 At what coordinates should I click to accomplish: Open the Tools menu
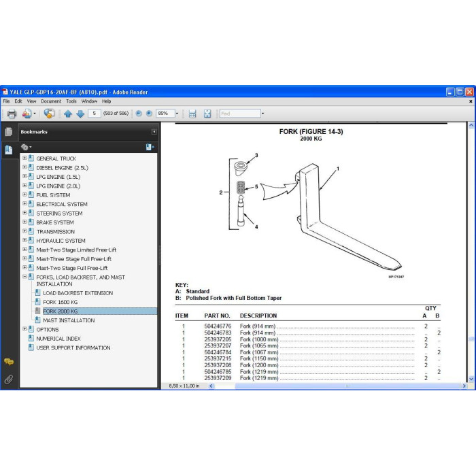pyautogui.click(x=71, y=101)
